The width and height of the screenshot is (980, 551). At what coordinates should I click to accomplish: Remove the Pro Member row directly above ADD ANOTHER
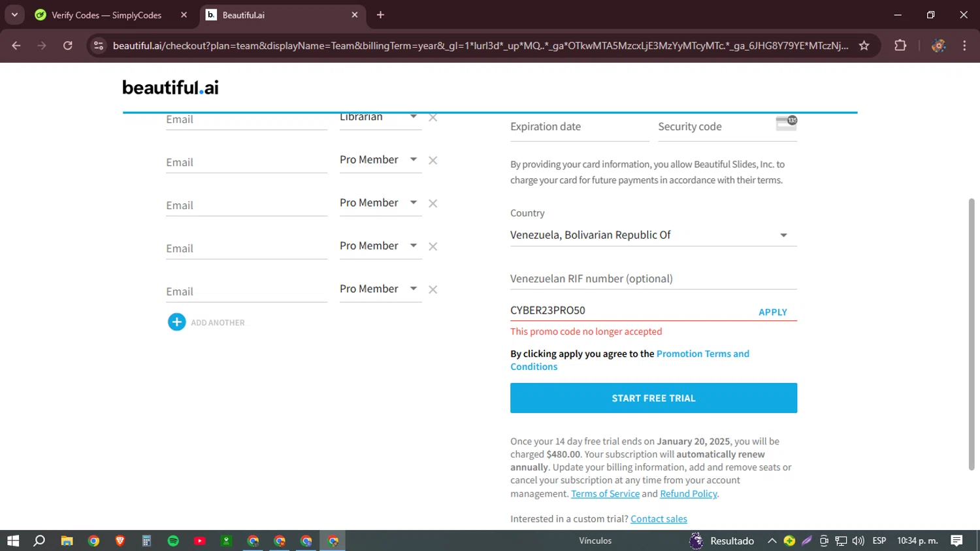433,290
